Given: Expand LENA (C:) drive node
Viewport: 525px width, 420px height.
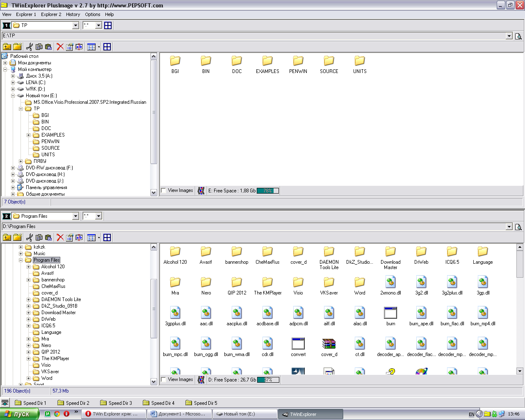Looking at the screenshot, I should click(13, 82).
